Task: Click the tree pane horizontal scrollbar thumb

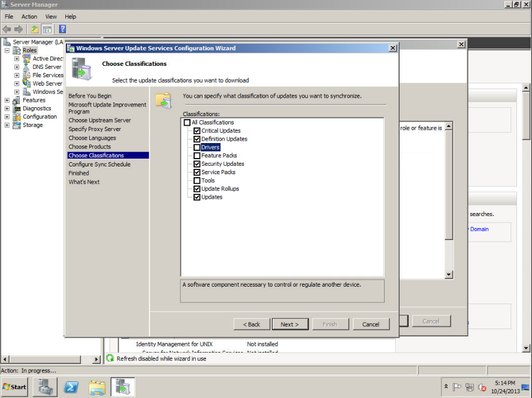Action: click(x=45, y=359)
